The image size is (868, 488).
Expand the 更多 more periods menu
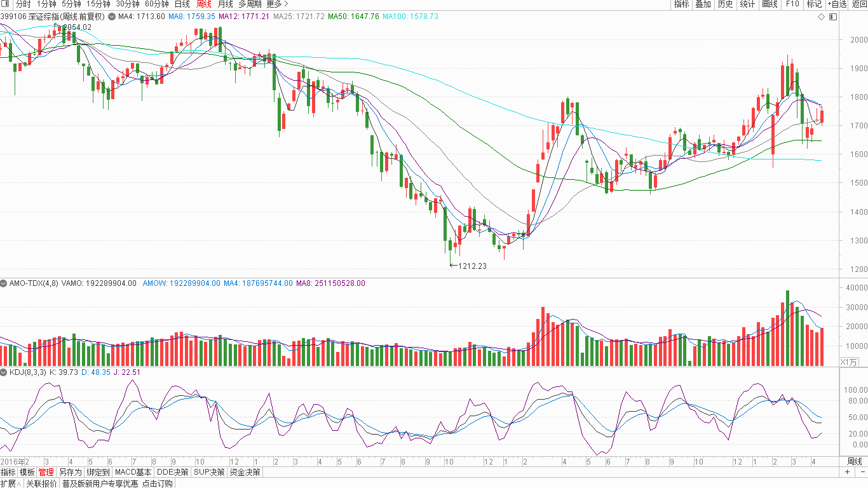[278, 4]
